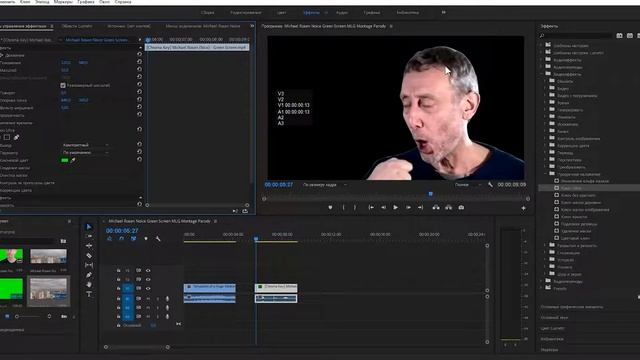Viewport: 640px width, 360px height.
Task: Select the Type tool
Action: click(x=89, y=294)
